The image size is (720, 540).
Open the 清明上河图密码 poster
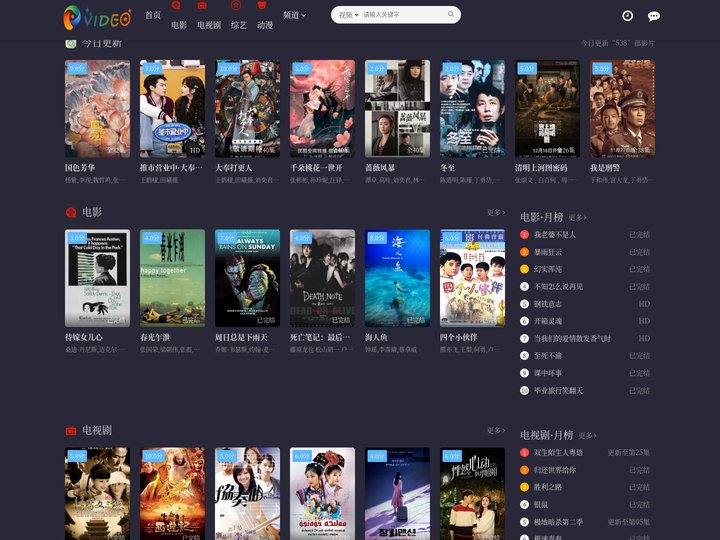coord(547,108)
